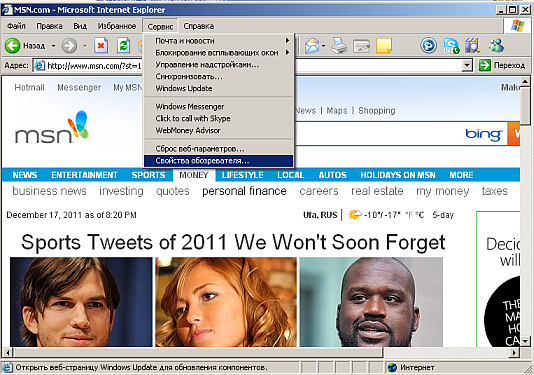Open the HOLIDAYS ON MSN tab

point(398,175)
